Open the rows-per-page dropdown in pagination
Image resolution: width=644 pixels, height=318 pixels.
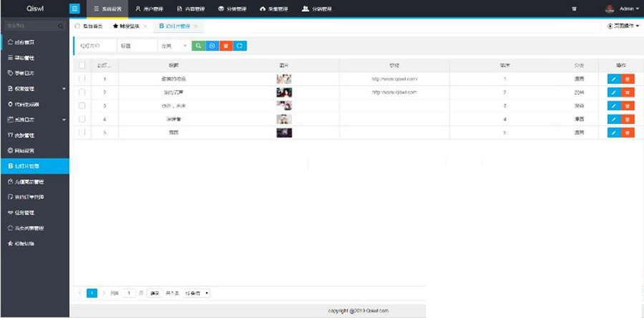pyautogui.click(x=197, y=293)
